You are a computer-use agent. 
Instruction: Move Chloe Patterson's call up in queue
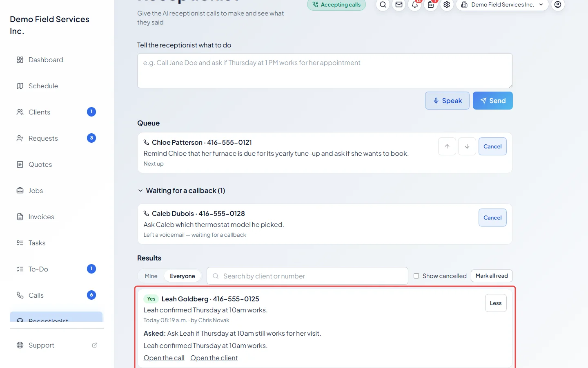click(447, 146)
